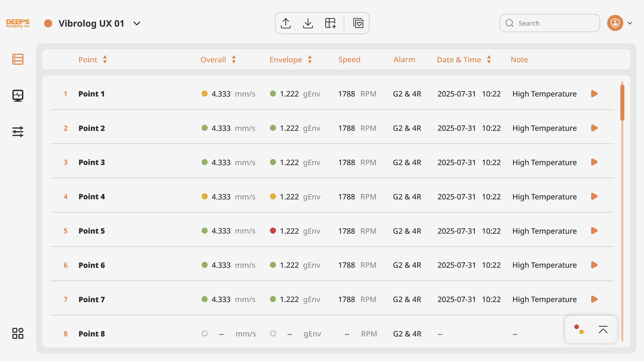
Task: Click the DEEPS Reliability Inc logo
Action: (x=18, y=23)
